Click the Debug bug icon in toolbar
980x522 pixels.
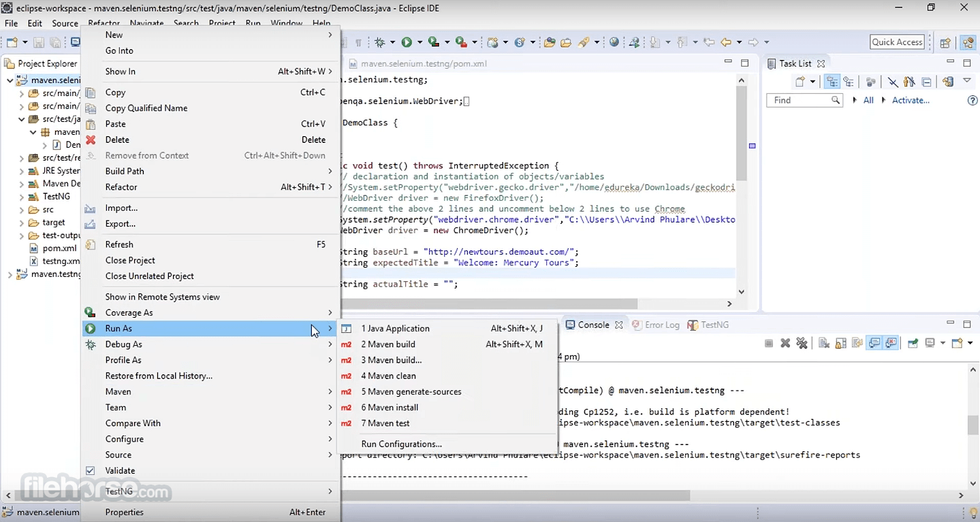(379, 42)
